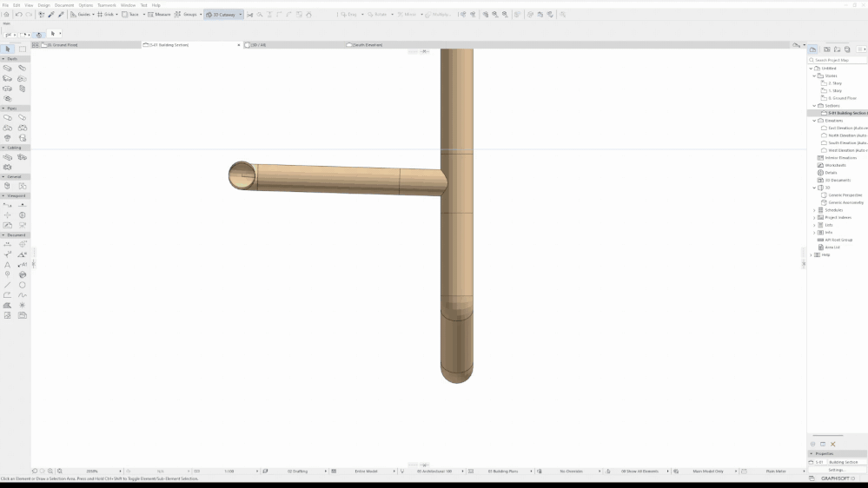Screen dimensions: 868x488
Task: Open the Grids dropdown arrow
Action: 116,15
